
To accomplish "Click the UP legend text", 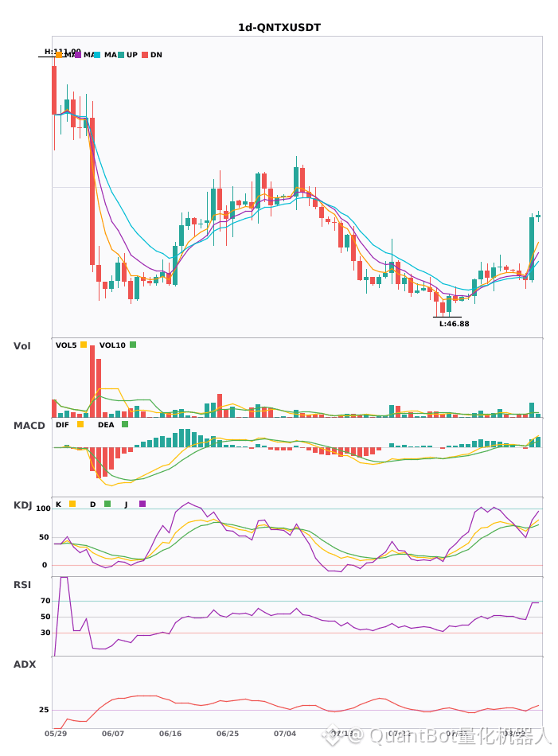I will point(132,55).
